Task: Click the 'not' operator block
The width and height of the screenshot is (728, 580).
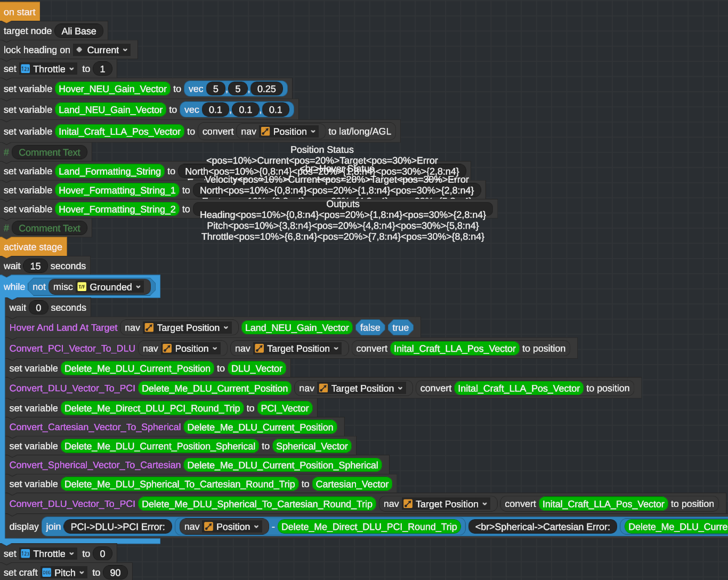Action: [x=39, y=287]
